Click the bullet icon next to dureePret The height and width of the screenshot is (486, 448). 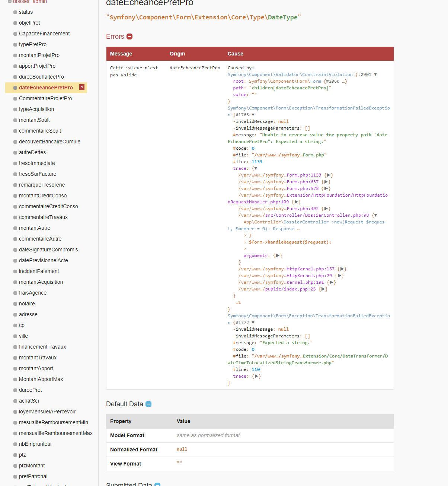tap(14, 390)
